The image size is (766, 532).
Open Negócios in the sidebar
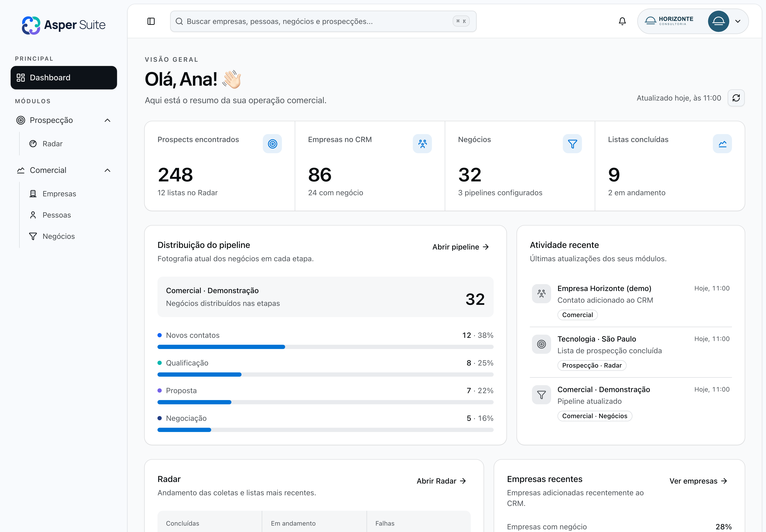point(59,236)
